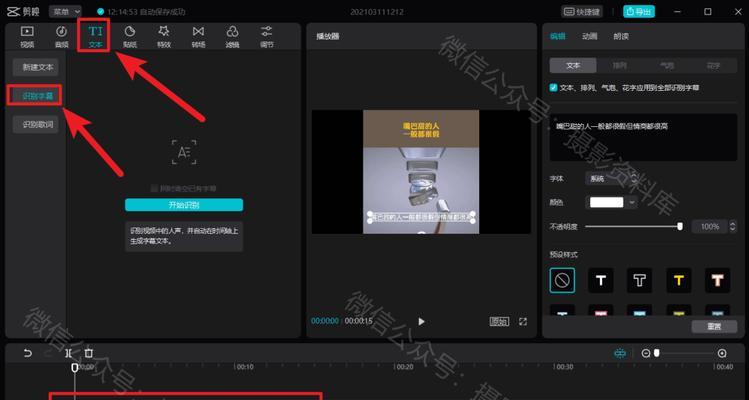The height and width of the screenshot is (400, 749).
Task: Click 原始 original ratio icon in player
Action: click(x=499, y=322)
